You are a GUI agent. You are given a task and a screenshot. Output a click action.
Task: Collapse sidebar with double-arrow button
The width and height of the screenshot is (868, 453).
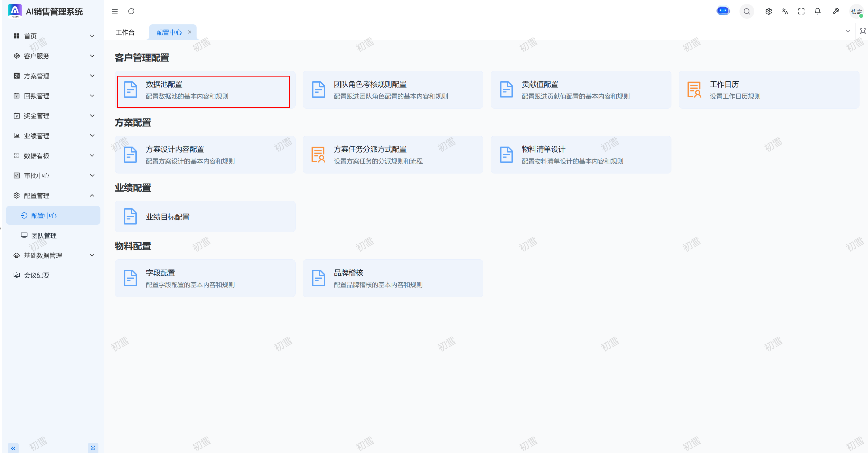tap(13, 448)
